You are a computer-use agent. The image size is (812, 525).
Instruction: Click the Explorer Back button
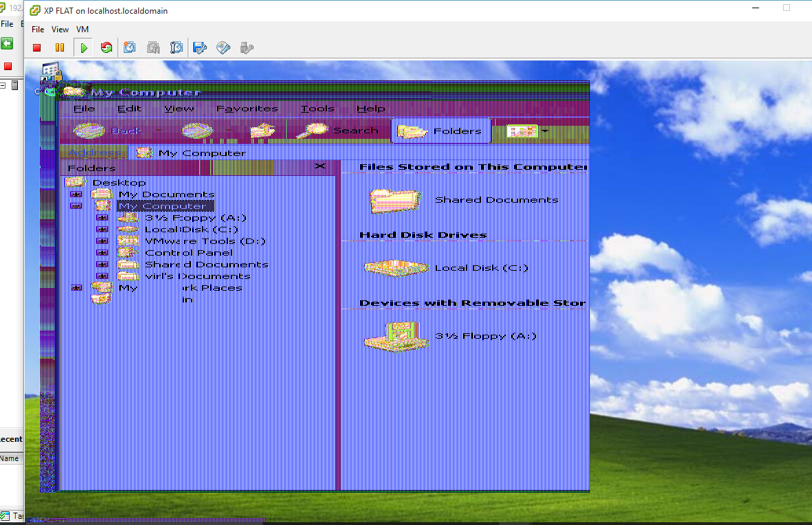[109, 131]
